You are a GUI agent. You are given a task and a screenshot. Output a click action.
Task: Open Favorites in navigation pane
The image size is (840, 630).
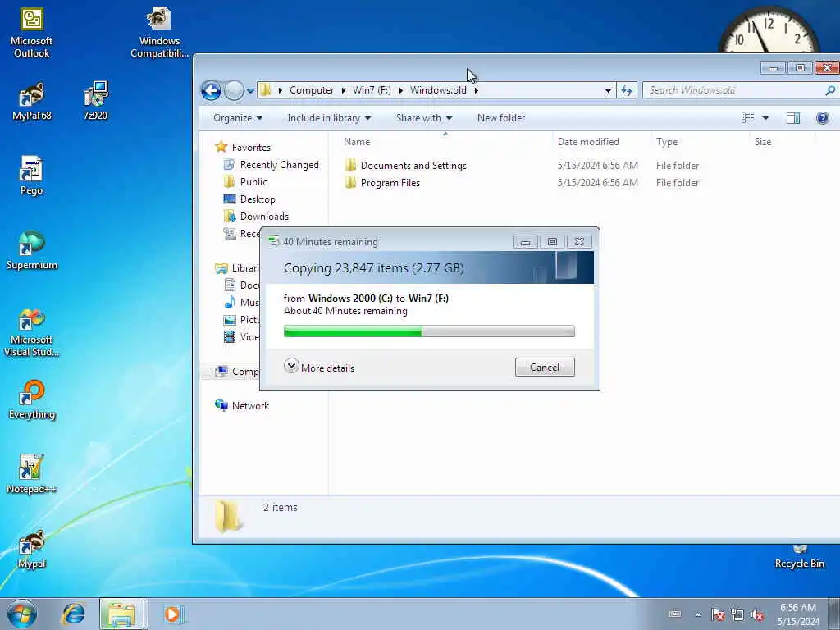pos(251,148)
